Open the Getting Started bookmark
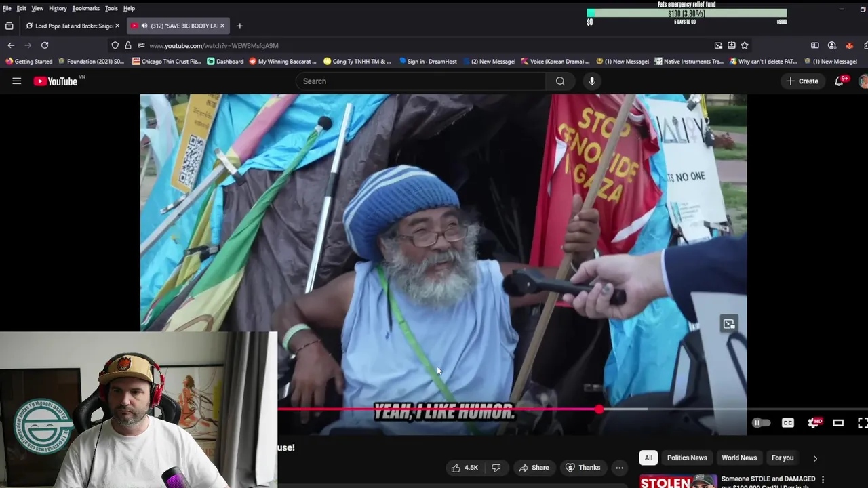The width and height of the screenshot is (868, 488). tap(28, 61)
